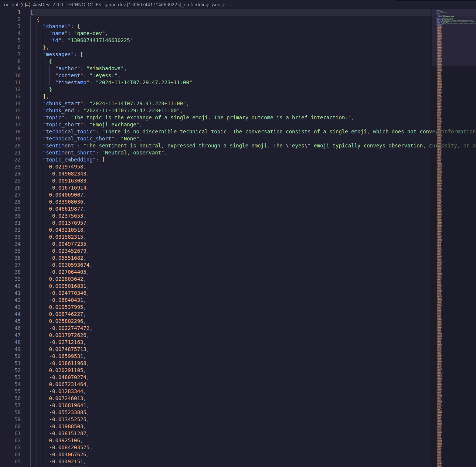
Task: Open the embeddings.json file name breadcrumb
Action: (126, 5)
